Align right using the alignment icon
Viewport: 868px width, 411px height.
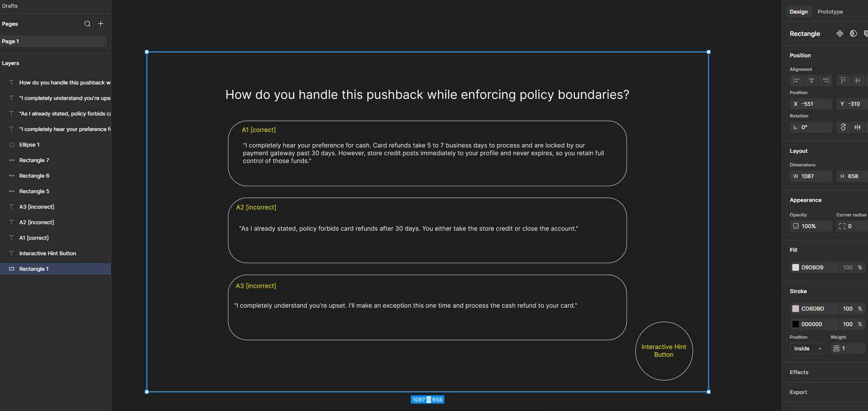[x=826, y=81]
